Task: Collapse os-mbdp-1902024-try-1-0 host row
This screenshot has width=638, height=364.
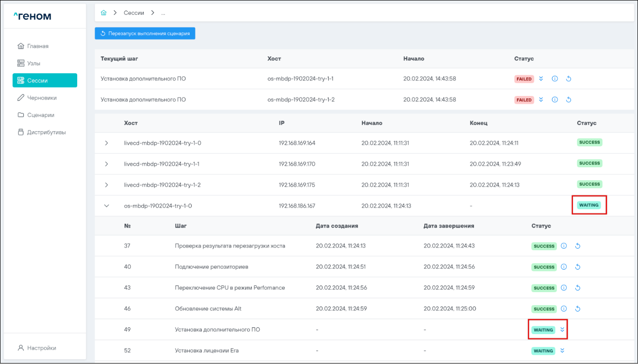Action: click(107, 206)
